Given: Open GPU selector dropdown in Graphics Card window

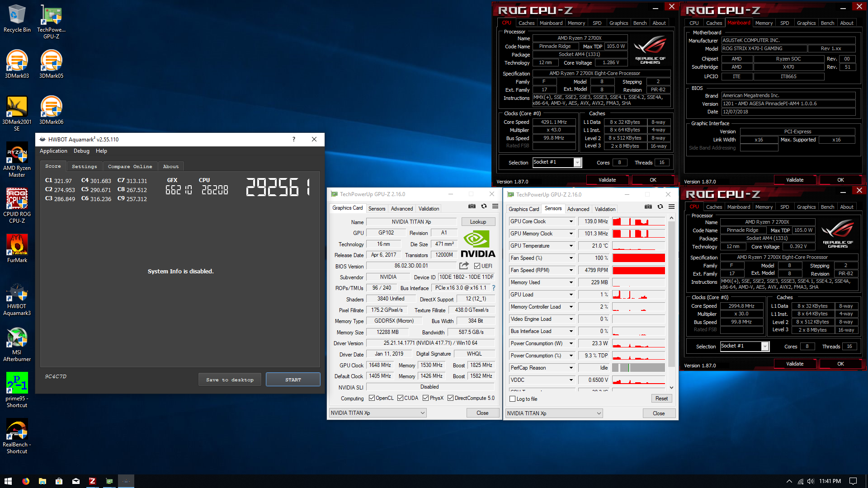Looking at the screenshot, I should (x=377, y=413).
